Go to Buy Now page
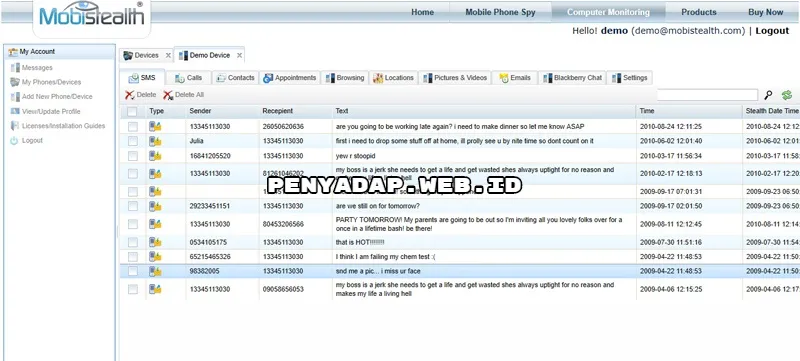The image size is (800, 361). pos(765,12)
